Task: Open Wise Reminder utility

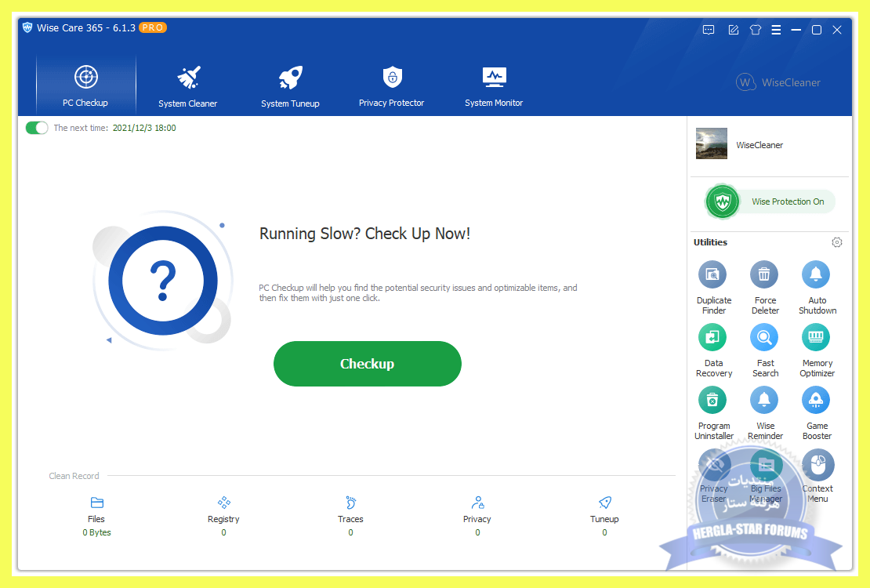Action: (765, 412)
